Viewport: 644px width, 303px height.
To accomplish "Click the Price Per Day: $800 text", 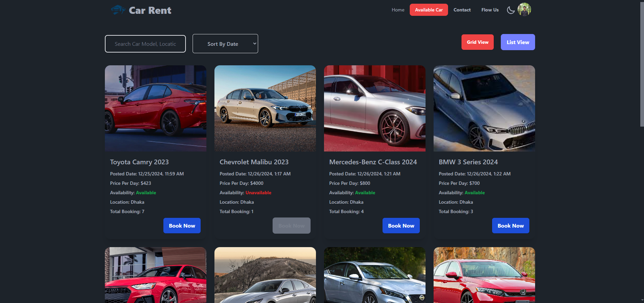I will (x=350, y=183).
